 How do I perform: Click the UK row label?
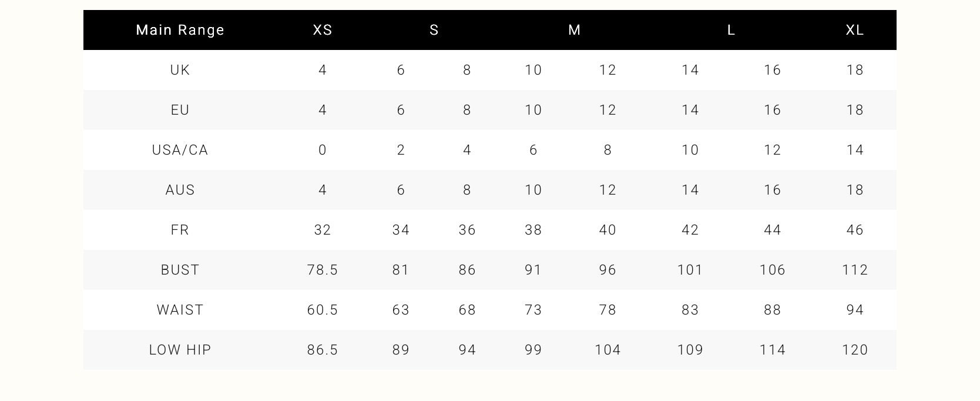pyautogui.click(x=180, y=70)
